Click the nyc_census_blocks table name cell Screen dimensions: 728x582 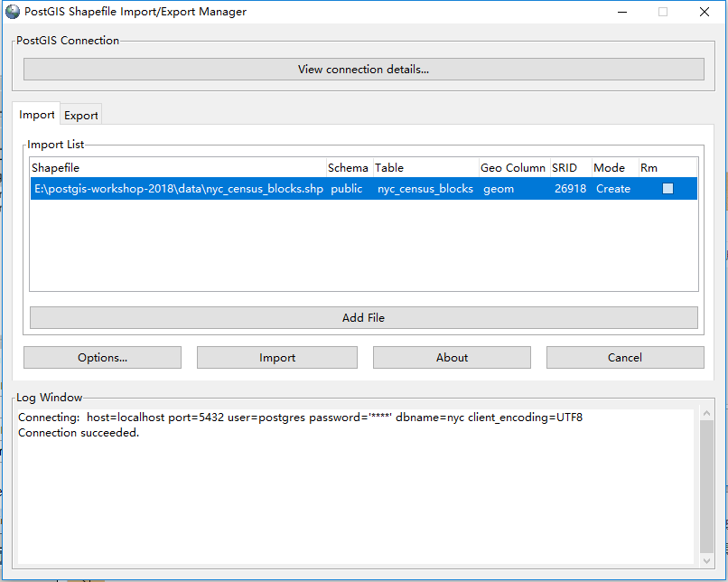pos(425,189)
